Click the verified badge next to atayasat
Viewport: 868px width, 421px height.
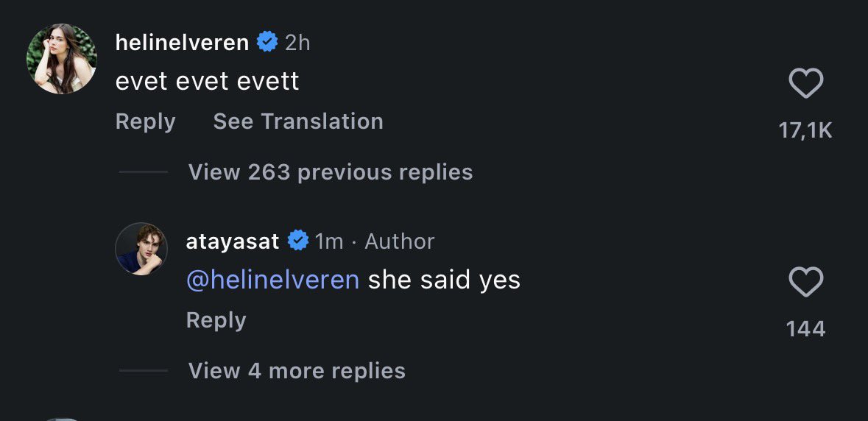click(298, 241)
